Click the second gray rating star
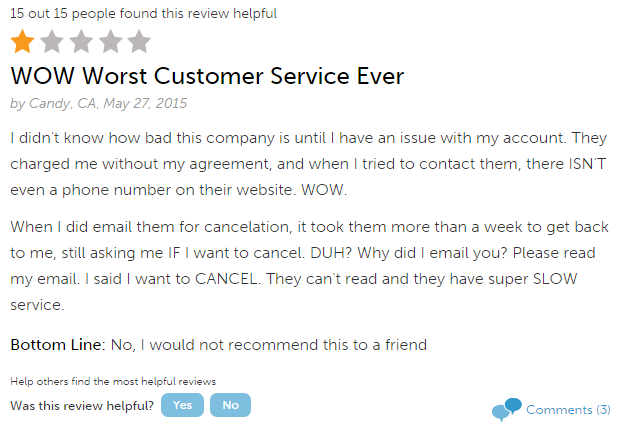 point(52,41)
